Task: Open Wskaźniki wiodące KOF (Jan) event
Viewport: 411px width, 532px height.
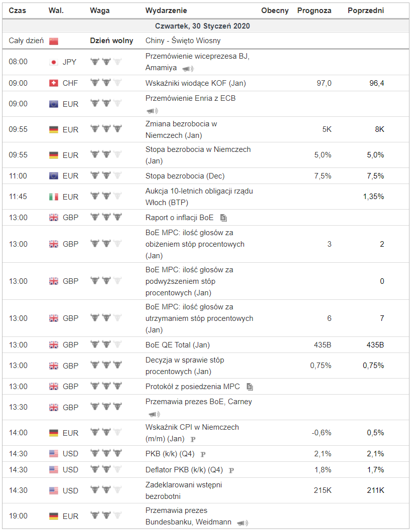Action: pyautogui.click(x=195, y=83)
